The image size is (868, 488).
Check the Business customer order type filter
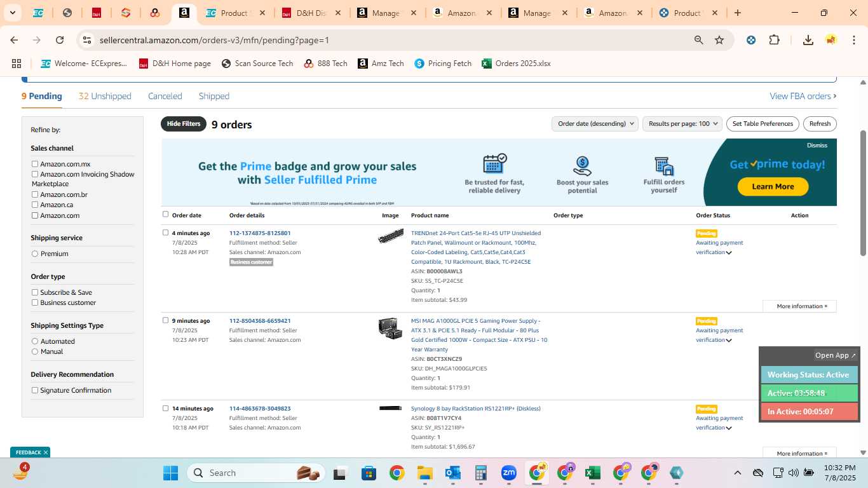pos(35,302)
